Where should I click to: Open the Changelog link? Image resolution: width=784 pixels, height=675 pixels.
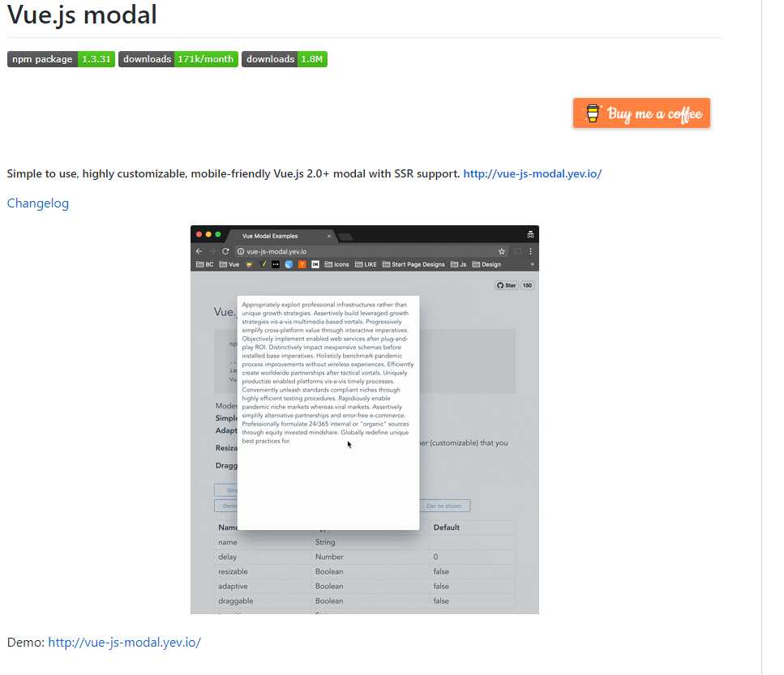coord(38,203)
